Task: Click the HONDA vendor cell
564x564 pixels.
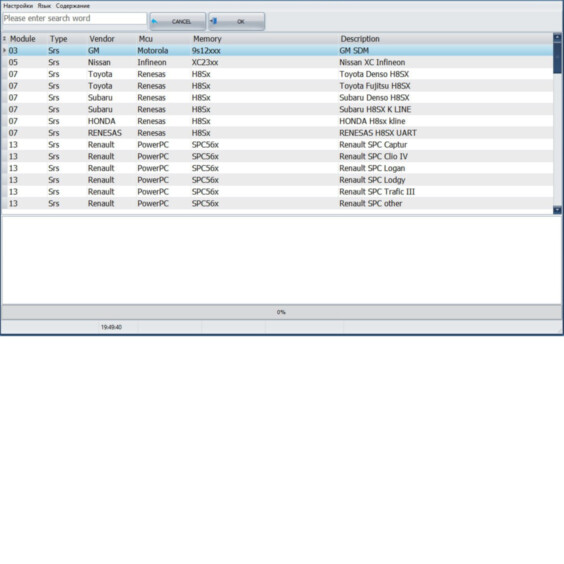Action: coord(102,121)
